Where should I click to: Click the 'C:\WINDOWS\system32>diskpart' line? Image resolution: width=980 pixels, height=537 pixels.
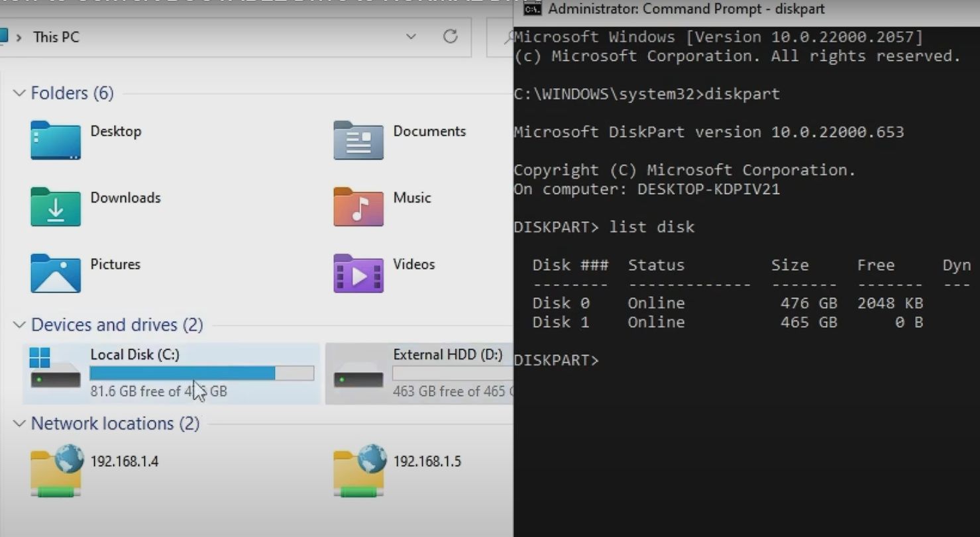point(647,94)
